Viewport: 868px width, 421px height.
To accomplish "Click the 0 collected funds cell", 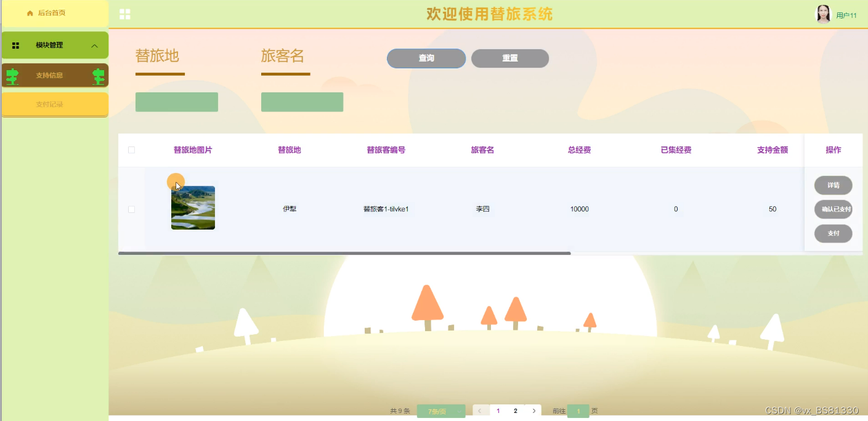I will [676, 209].
